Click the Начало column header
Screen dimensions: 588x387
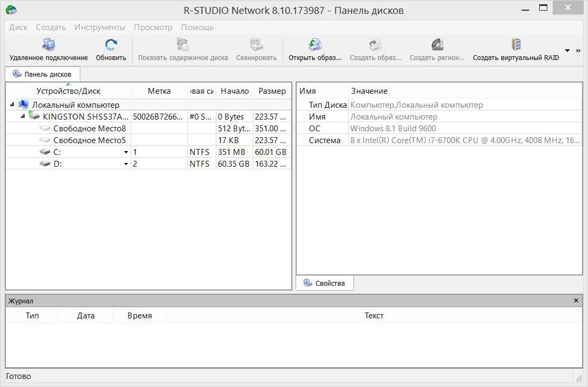(235, 91)
